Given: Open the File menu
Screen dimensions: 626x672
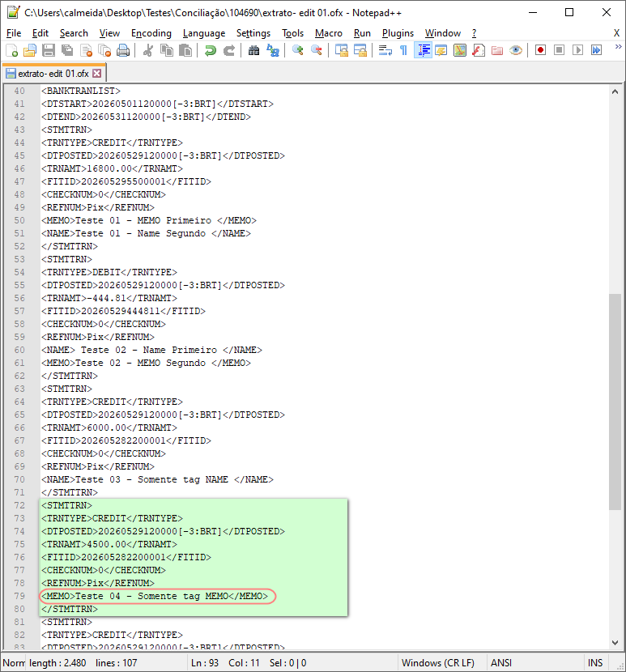Looking at the screenshot, I should coord(14,33).
